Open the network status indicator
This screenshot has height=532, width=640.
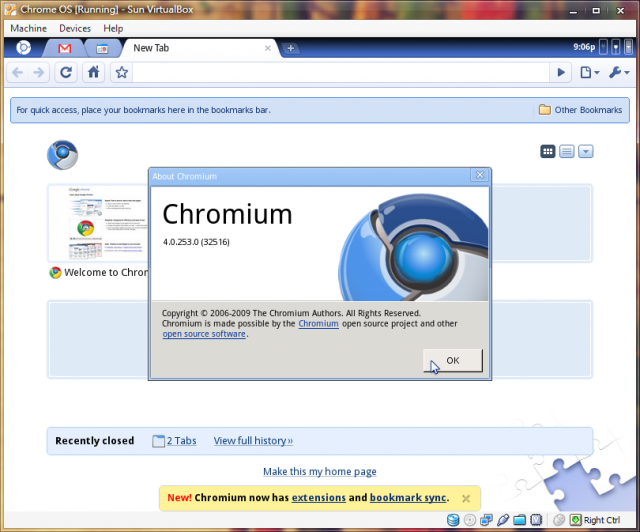coord(616,47)
